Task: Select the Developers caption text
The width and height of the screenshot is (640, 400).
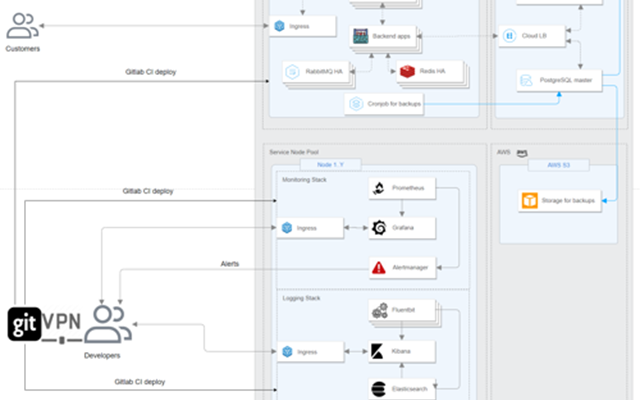Action: tap(102, 356)
